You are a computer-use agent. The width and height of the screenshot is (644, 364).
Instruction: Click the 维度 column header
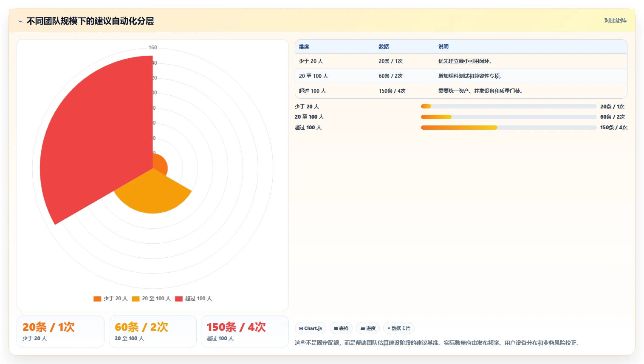pyautogui.click(x=304, y=47)
